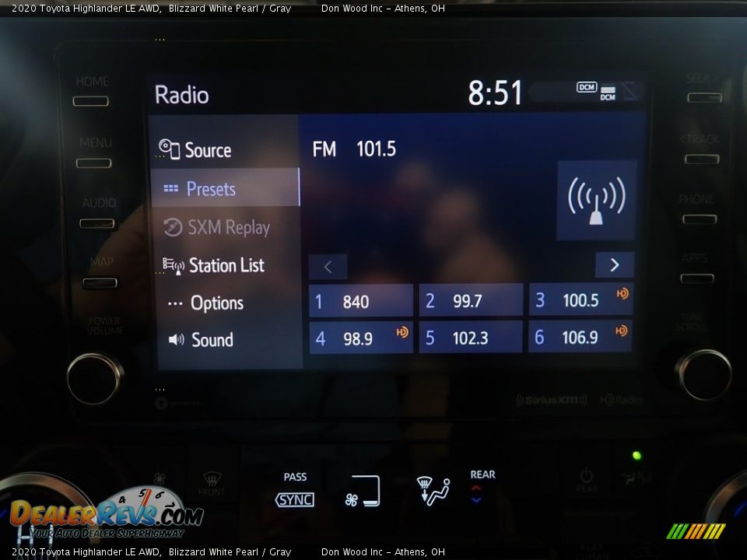This screenshot has width=747, height=560.
Task: Tap HD Radio preset 6 station 106.9
Action: point(580,337)
